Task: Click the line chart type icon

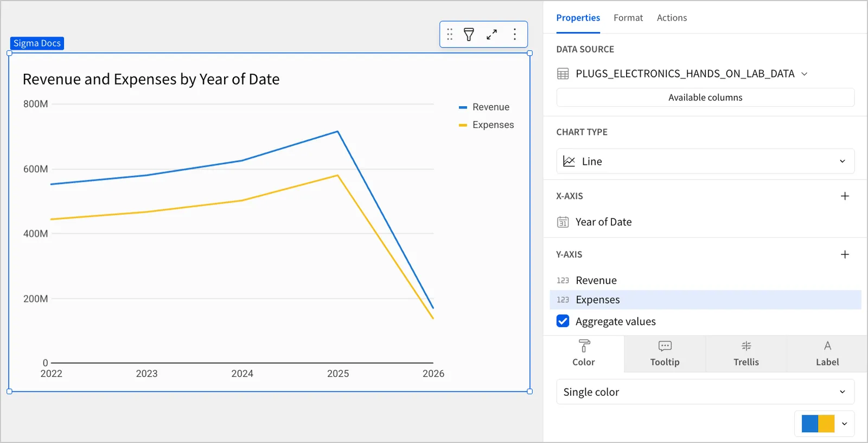Action: coord(569,162)
